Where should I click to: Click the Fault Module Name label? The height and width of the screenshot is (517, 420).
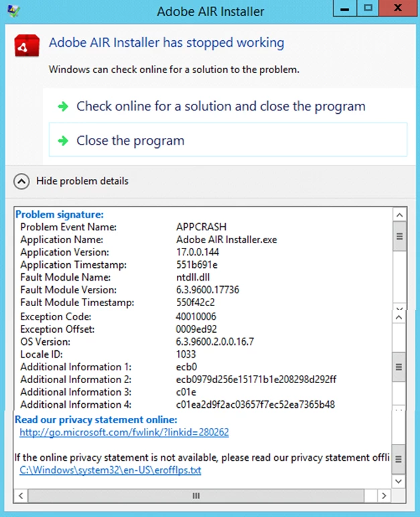pos(66,277)
